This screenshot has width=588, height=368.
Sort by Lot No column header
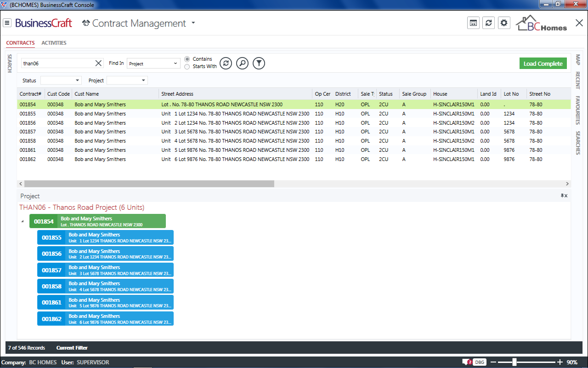514,94
